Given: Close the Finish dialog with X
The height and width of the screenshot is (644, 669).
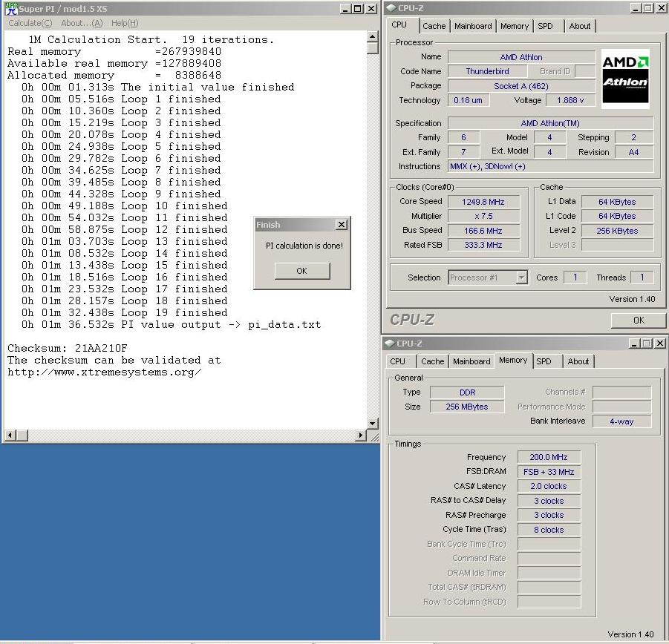Looking at the screenshot, I should click(x=342, y=225).
